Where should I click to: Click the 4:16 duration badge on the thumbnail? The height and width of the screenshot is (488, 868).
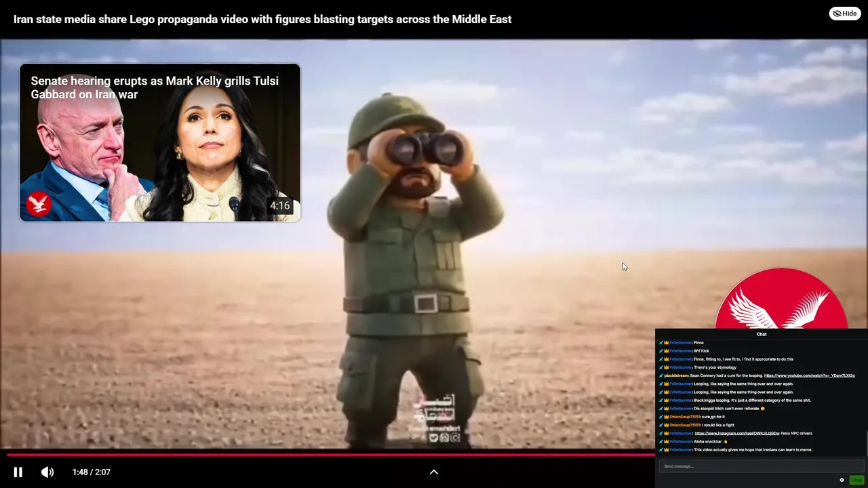click(279, 205)
